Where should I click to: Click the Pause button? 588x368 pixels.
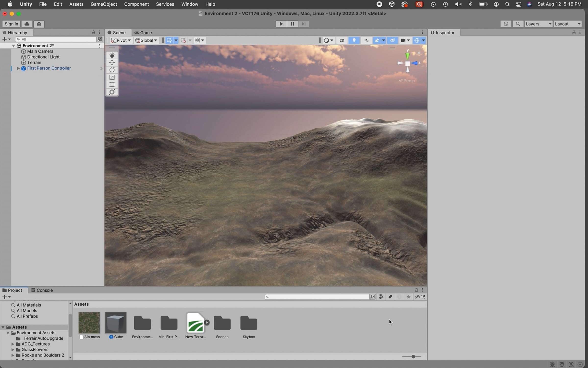click(x=292, y=24)
